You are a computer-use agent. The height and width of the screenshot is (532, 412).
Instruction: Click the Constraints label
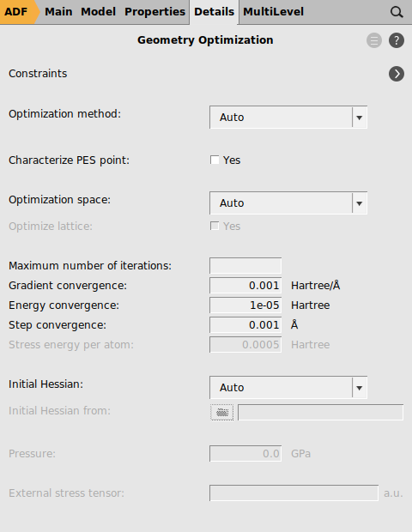[38, 74]
